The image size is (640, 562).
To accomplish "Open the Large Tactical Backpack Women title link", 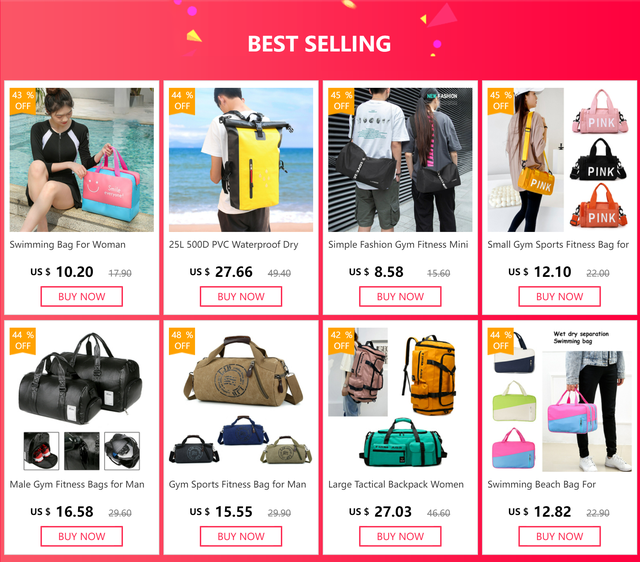I will (396, 484).
